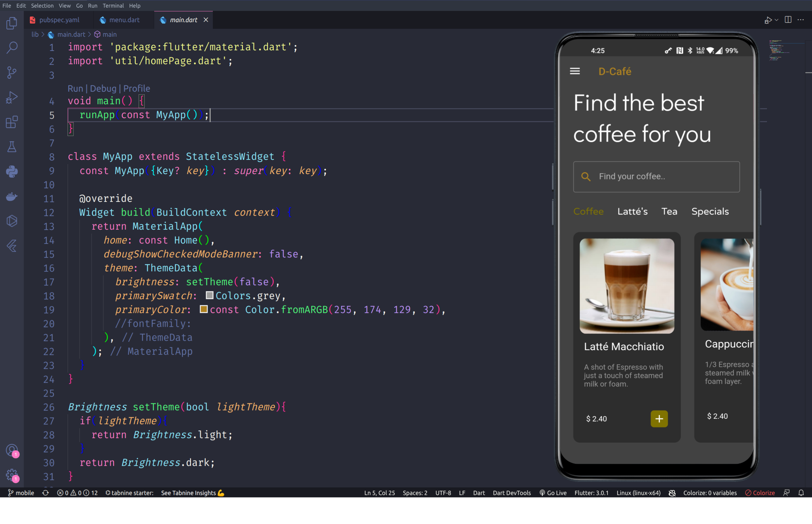812x524 pixels.
Task: Open the Docker view in the Activity Bar
Action: click(x=12, y=196)
